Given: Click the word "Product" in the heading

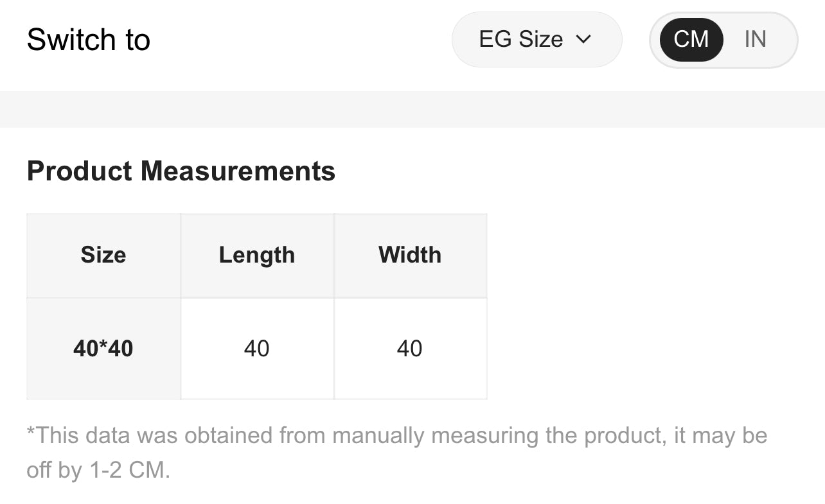Looking at the screenshot, I should coord(80,171).
